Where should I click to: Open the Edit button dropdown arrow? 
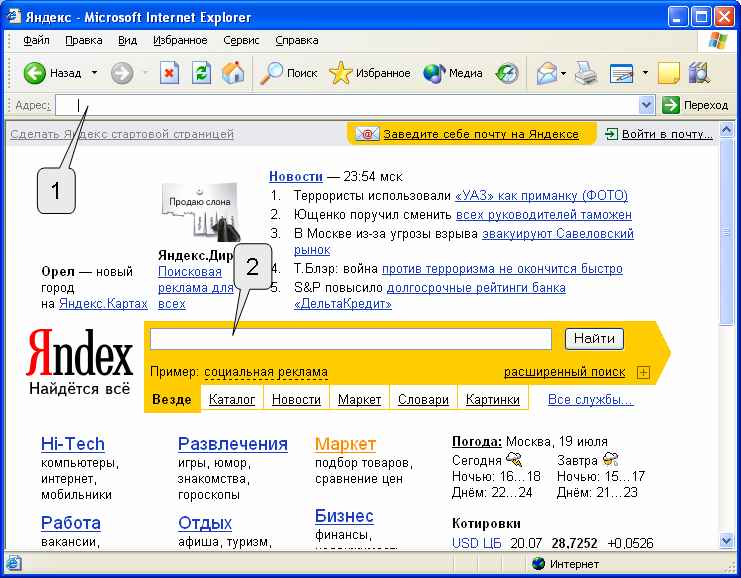(x=645, y=73)
